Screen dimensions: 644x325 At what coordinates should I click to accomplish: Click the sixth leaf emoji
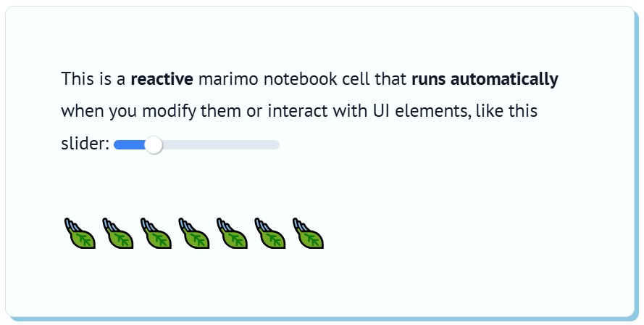269,234
